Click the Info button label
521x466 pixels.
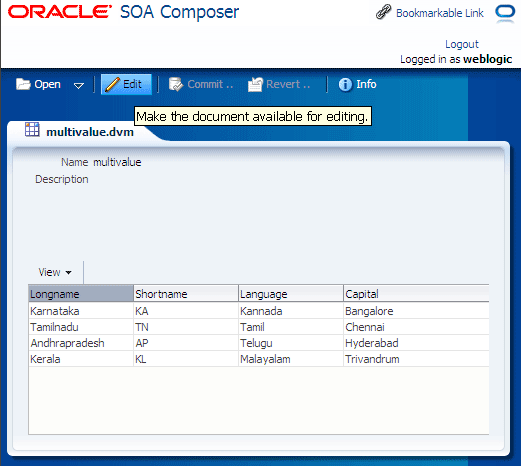pyautogui.click(x=366, y=84)
